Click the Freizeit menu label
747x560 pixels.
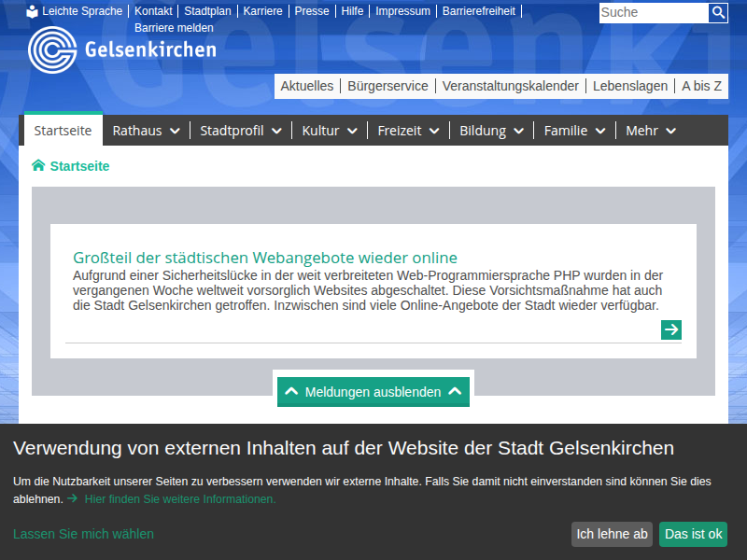point(400,131)
